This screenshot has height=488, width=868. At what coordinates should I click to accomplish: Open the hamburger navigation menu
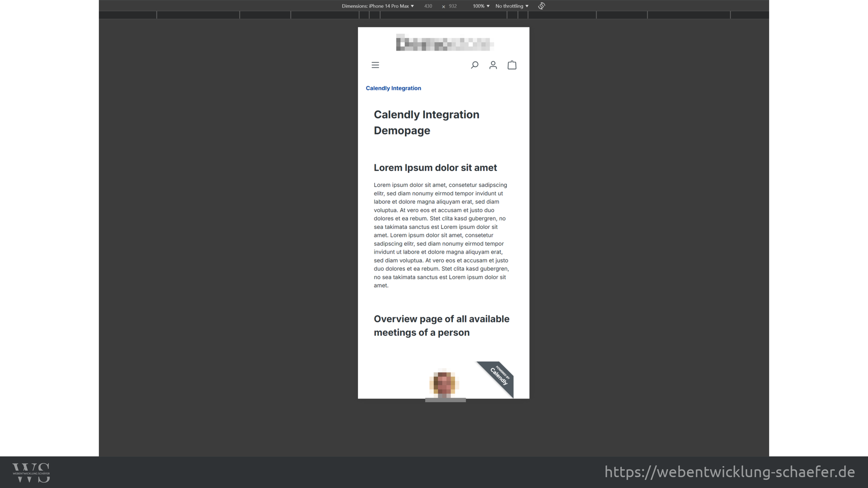pos(375,65)
